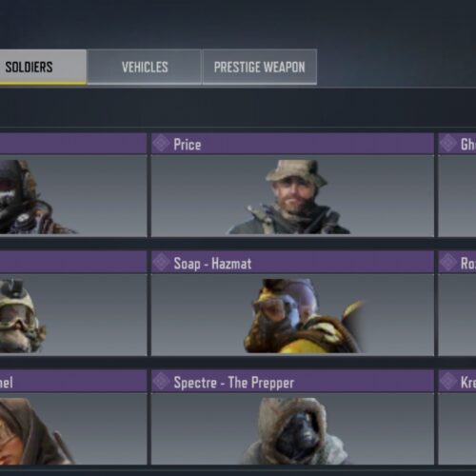The image size is (476, 476).
Task: Select the gas-mask soldier portrait in top-left card
Action: coord(35,197)
